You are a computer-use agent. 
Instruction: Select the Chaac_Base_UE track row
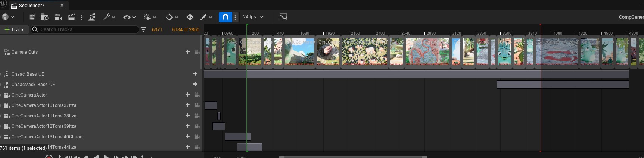click(x=101, y=74)
